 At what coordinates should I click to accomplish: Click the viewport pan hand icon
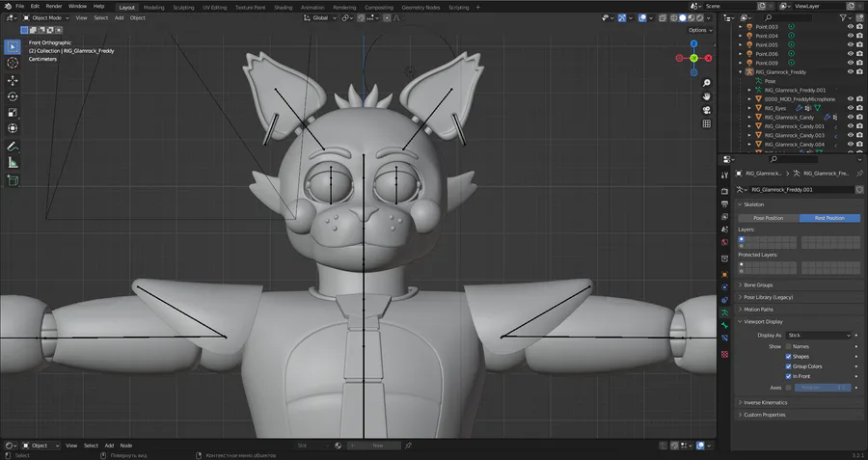pyautogui.click(x=706, y=96)
